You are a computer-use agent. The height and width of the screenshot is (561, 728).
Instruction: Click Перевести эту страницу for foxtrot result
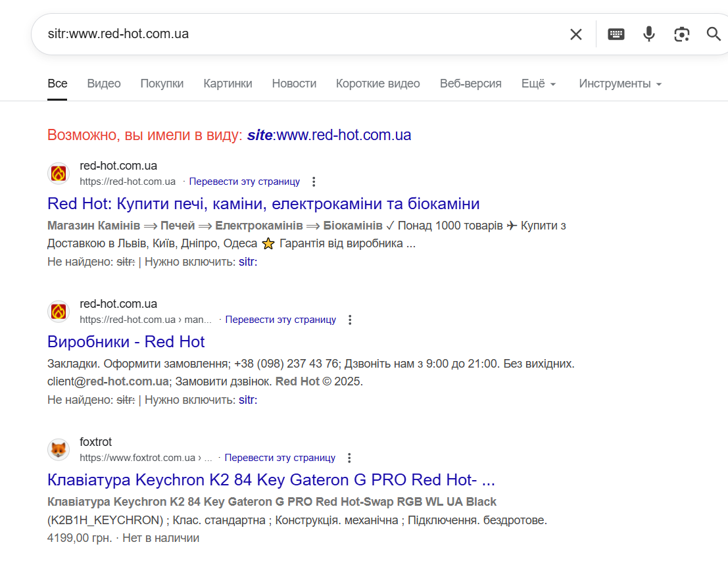click(280, 458)
